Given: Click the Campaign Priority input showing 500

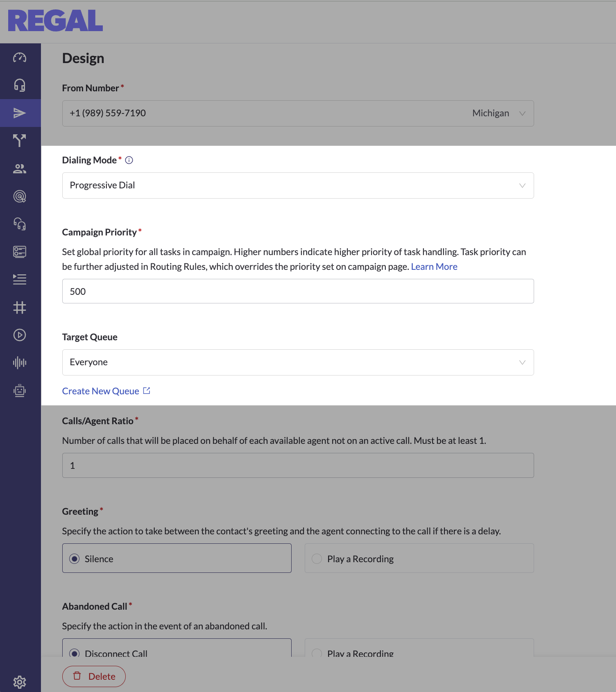Looking at the screenshot, I should [298, 291].
